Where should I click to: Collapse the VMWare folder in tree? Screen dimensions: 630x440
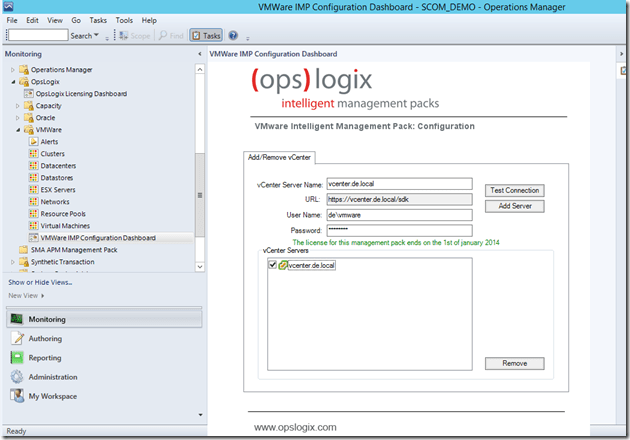pos(16,130)
